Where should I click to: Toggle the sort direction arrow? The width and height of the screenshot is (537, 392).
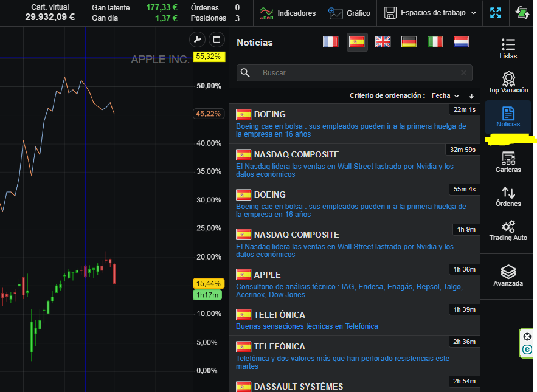click(x=471, y=96)
